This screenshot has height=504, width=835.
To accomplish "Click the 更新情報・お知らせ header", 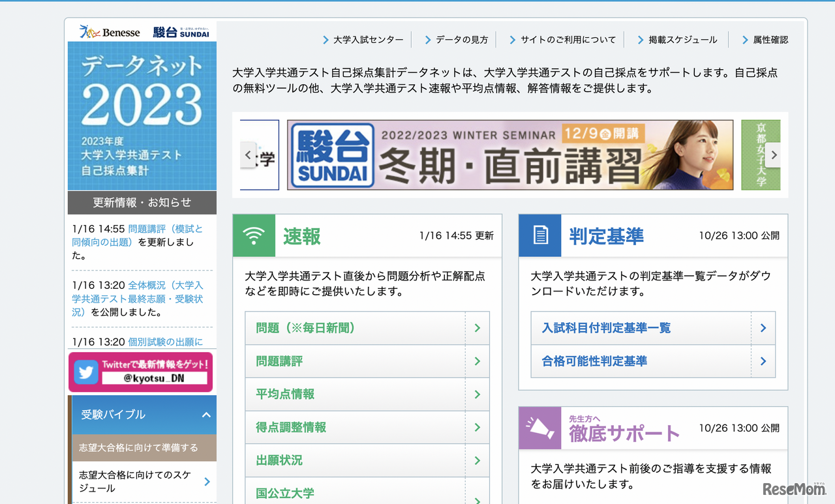I will [142, 203].
